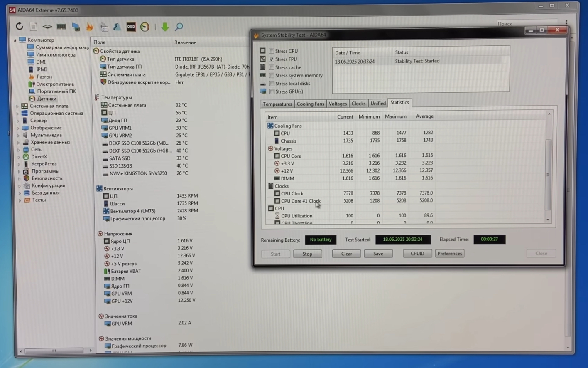The height and width of the screenshot is (368, 588).
Task: Switch to the Clocks tab
Action: pos(358,104)
